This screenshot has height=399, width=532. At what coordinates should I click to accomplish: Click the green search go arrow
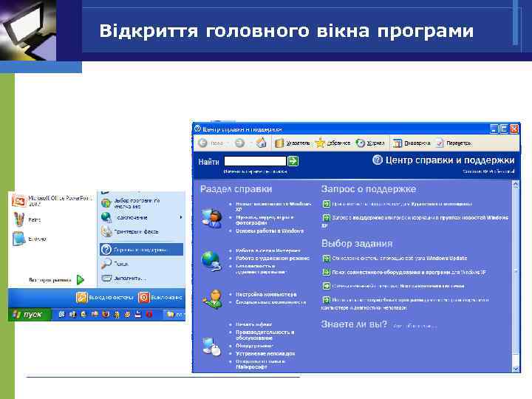pyautogui.click(x=293, y=161)
